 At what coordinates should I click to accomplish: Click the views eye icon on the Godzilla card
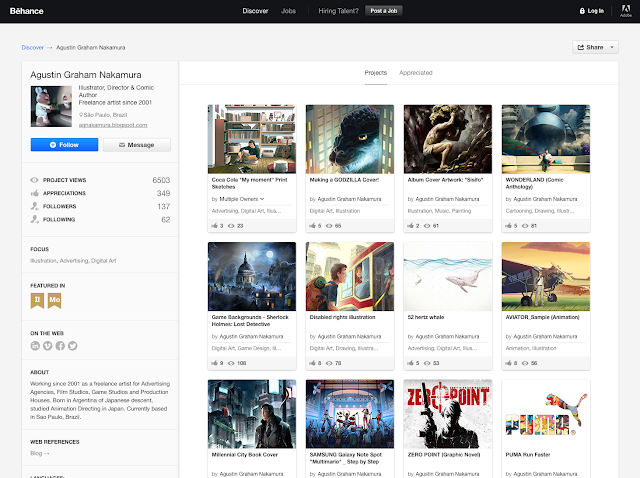tap(329, 226)
